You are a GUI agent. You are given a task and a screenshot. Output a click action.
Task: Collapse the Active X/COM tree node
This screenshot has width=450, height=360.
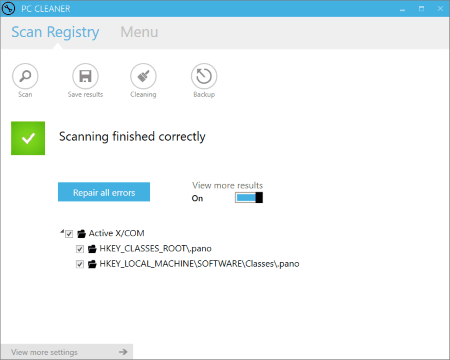62,231
